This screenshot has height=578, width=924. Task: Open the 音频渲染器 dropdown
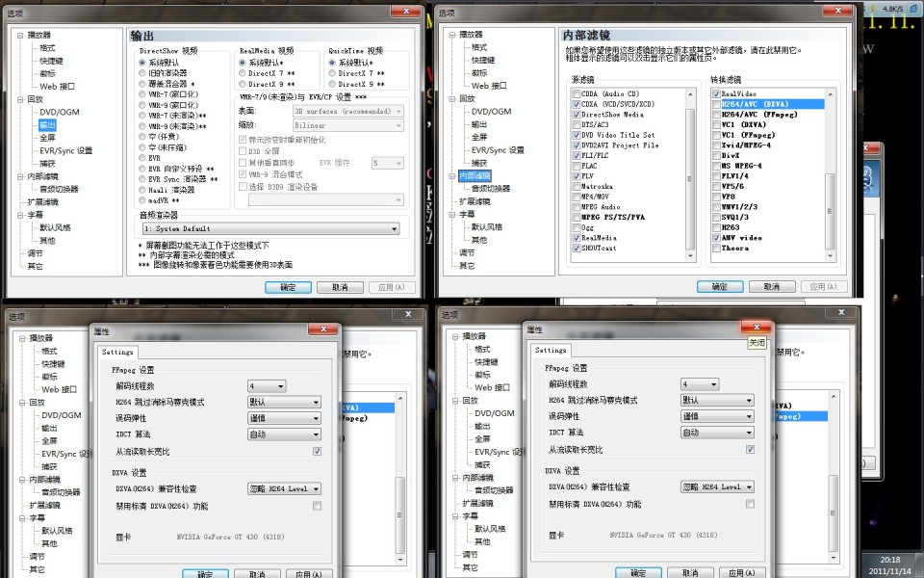(394, 228)
